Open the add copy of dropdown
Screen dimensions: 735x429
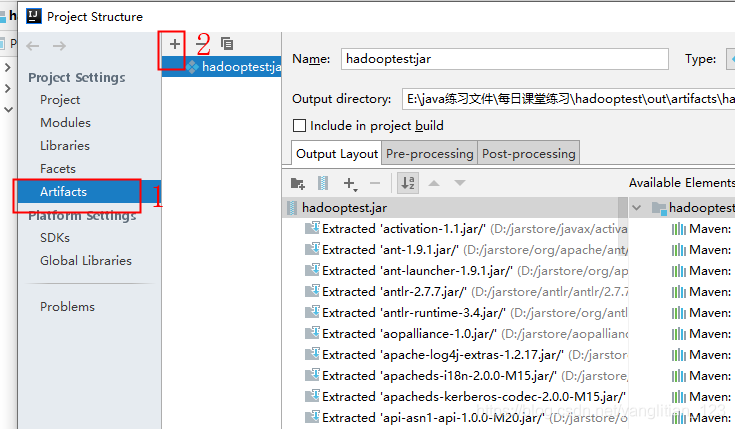point(350,184)
